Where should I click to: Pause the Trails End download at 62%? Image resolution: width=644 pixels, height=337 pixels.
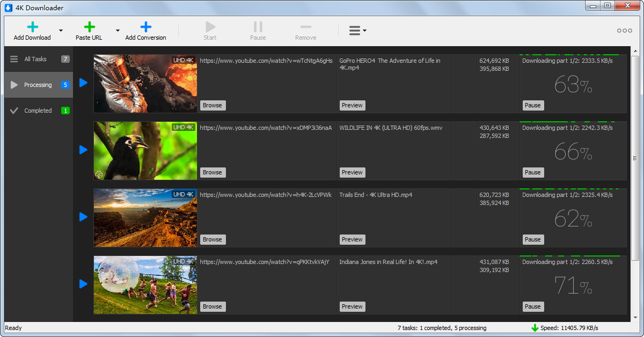(533, 239)
